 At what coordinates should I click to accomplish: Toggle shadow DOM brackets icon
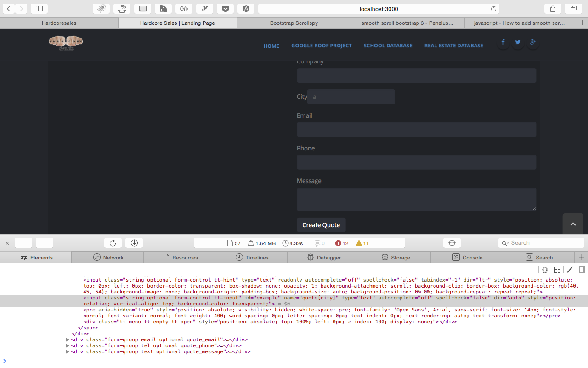point(545,270)
